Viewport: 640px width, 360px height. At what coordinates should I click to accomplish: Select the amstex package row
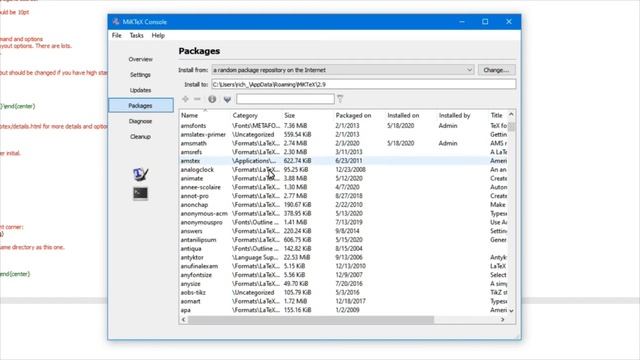pyautogui.click(x=344, y=161)
